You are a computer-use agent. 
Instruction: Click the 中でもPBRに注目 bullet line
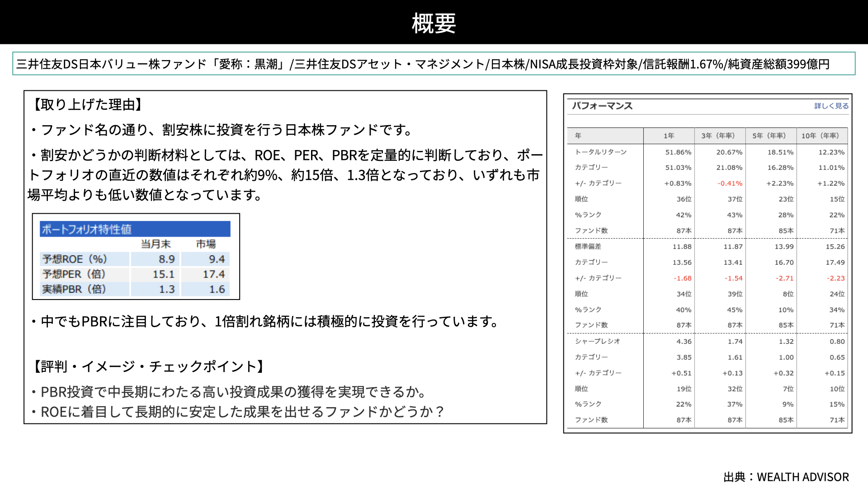[x=264, y=321]
